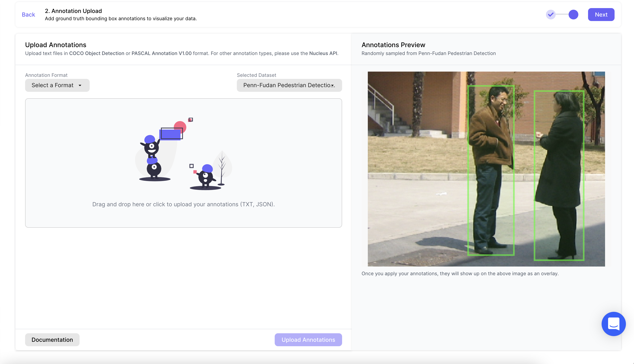This screenshot has width=634, height=364.
Task: Open the Select a Format dropdown
Action: point(57,85)
